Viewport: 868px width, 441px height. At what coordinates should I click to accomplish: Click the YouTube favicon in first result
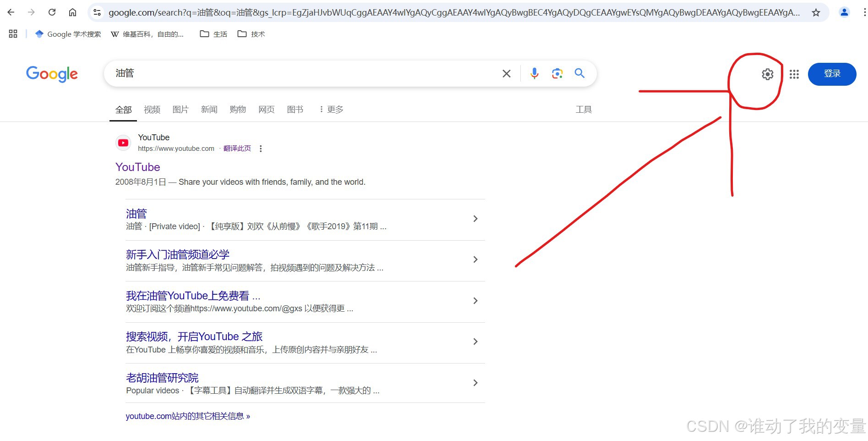coord(123,143)
